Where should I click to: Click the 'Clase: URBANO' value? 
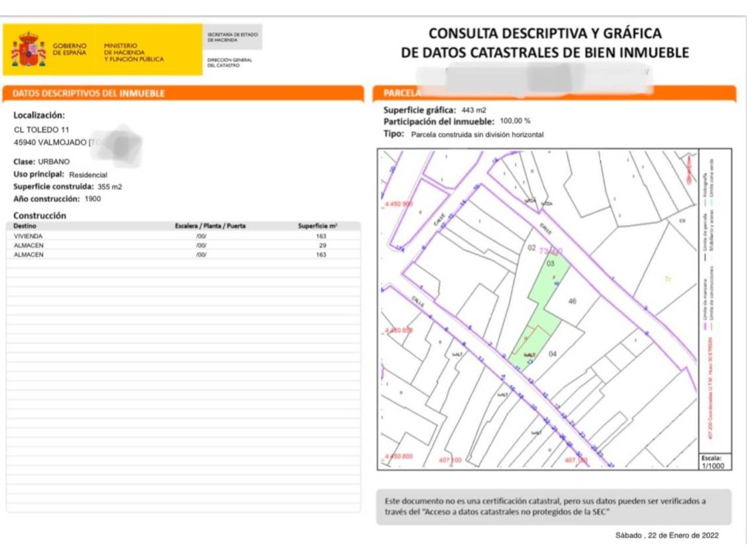tap(54, 162)
